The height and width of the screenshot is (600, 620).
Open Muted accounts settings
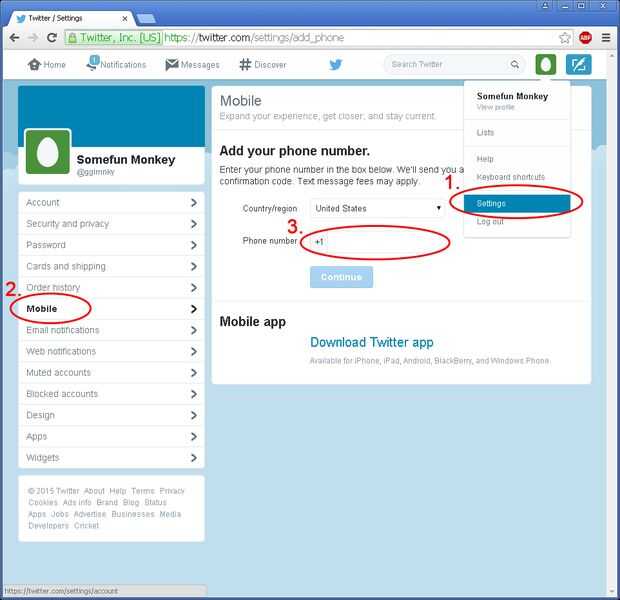[111, 373]
